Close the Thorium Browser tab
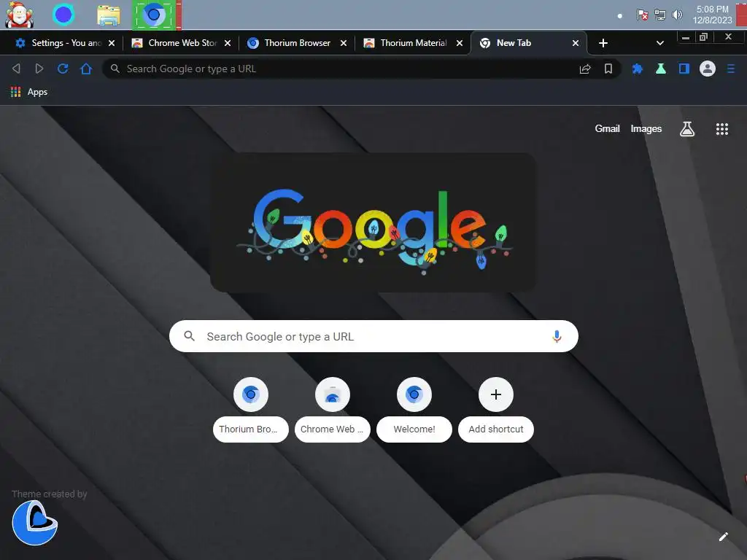Image resolution: width=747 pixels, height=560 pixels. pos(344,43)
